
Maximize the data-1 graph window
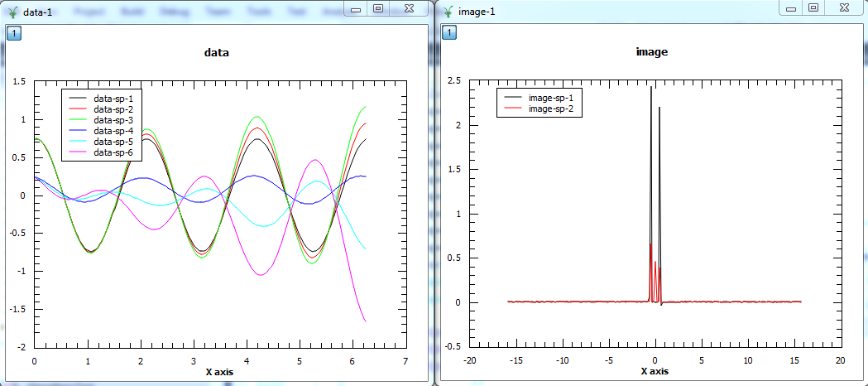378,7
